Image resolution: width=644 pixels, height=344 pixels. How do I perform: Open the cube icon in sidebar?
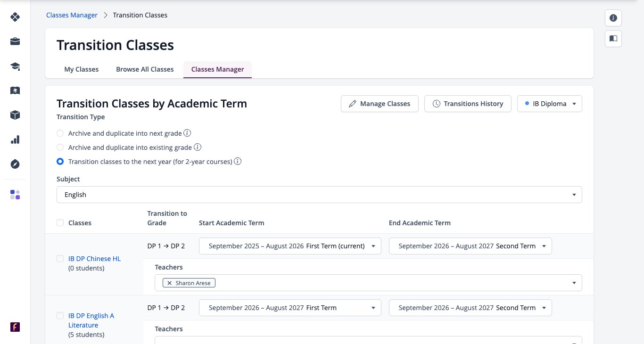point(15,115)
